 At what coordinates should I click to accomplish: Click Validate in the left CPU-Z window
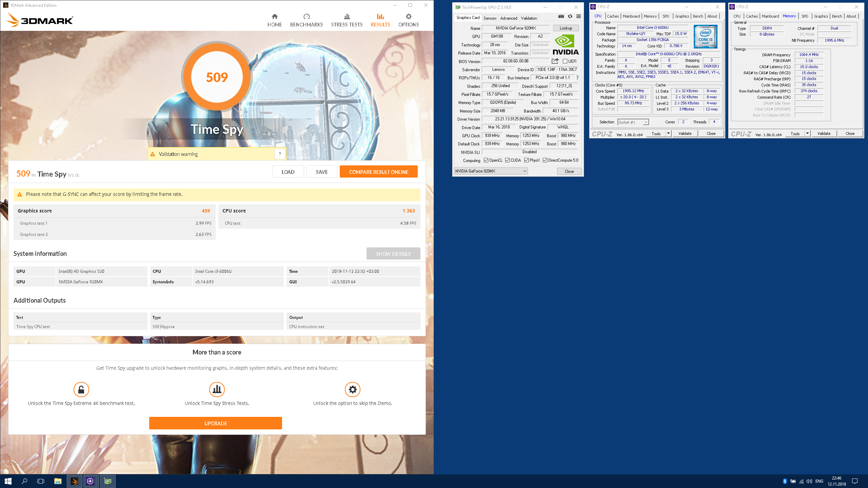(x=685, y=134)
